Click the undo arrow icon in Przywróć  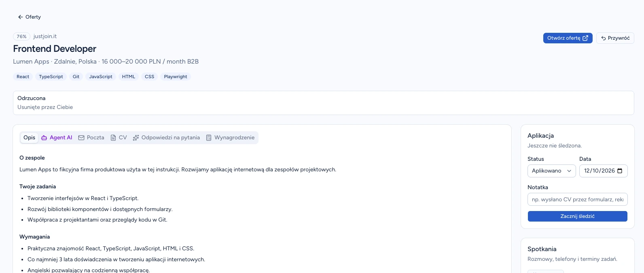(604, 38)
